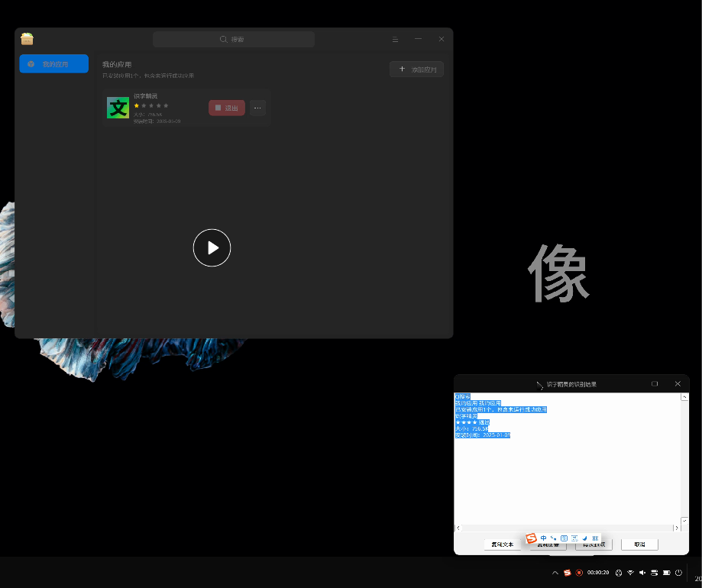
Task: Open the hamburger menu in app store title bar
Action: click(x=396, y=40)
